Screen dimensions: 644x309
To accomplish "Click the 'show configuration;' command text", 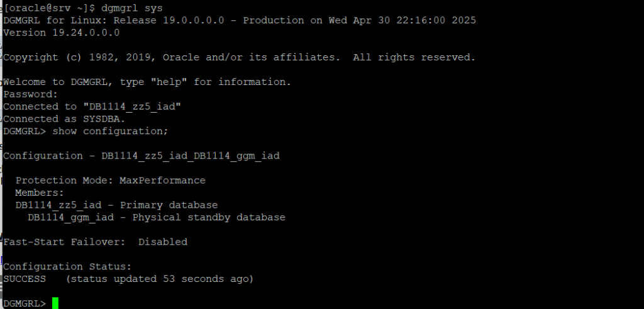I will [111, 131].
